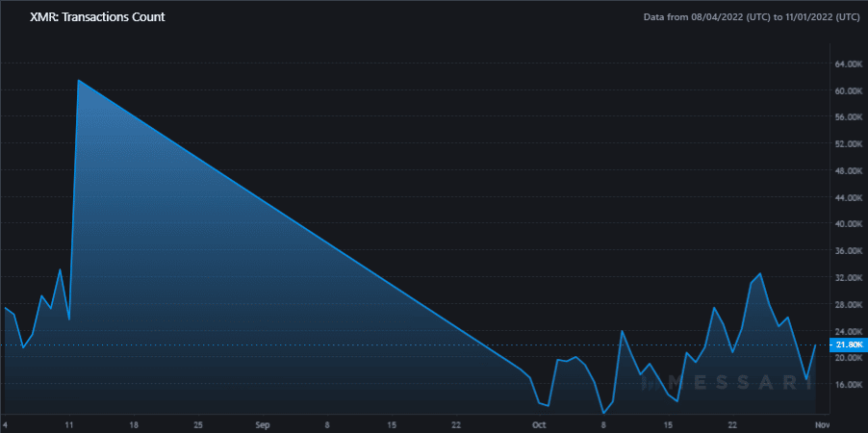The height and width of the screenshot is (433, 868).
Task: Click the 25 date label before Sep
Action: (198, 424)
